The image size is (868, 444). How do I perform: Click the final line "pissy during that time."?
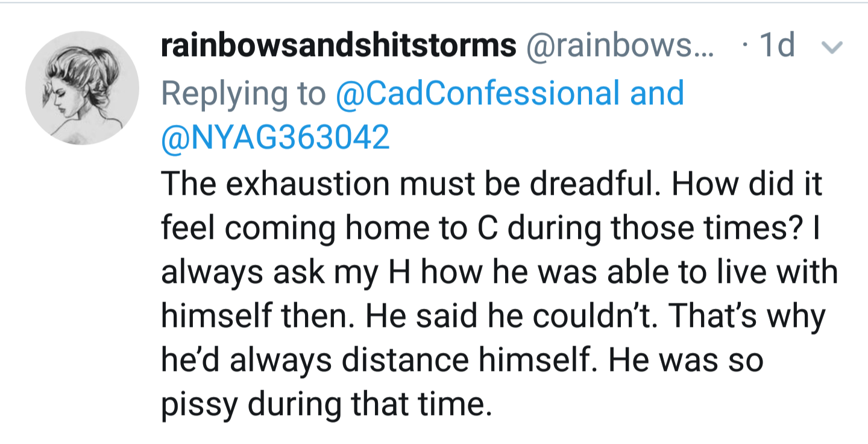tap(326, 404)
